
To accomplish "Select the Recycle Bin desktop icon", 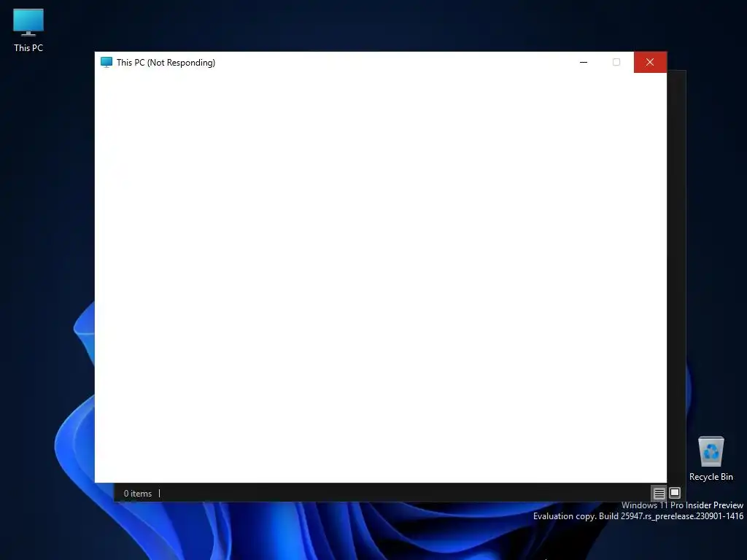I will pyautogui.click(x=711, y=459).
